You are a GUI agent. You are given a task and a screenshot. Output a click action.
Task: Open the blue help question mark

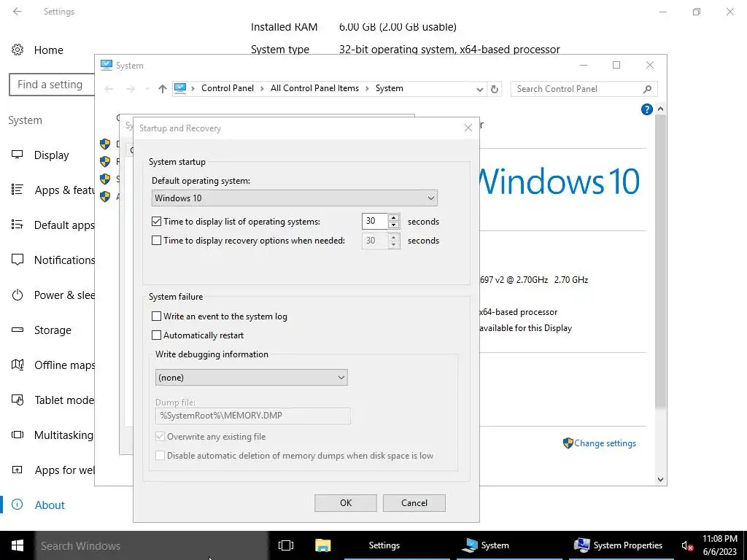click(646, 109)
